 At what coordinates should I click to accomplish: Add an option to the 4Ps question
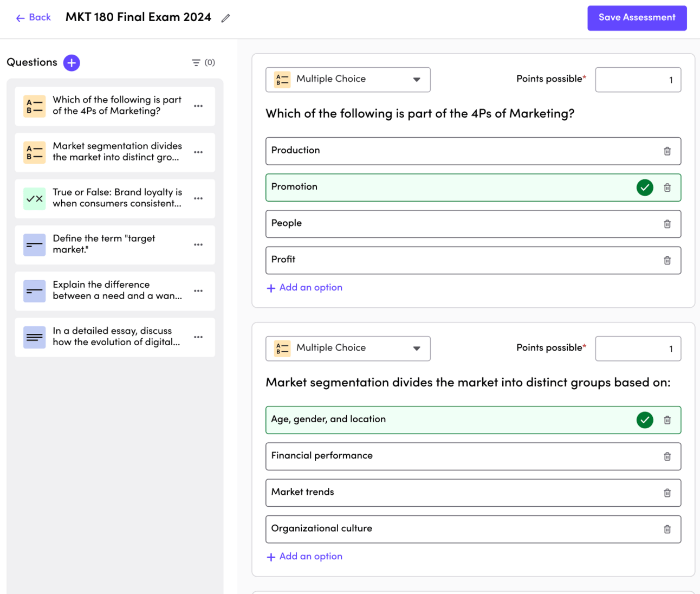tap(304, 288)
